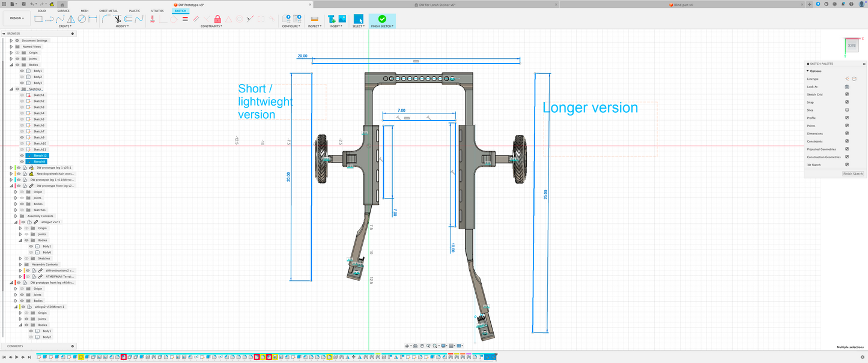Click the green Finish Sketch checkmark
868x363 pixels.
click(x=382, y=19)
